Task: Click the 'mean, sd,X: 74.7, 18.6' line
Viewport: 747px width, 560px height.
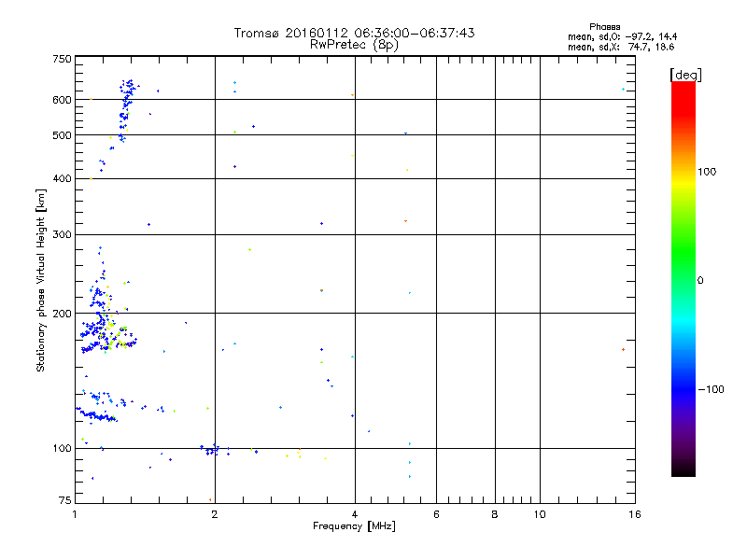Action: [x=621, y=47]
